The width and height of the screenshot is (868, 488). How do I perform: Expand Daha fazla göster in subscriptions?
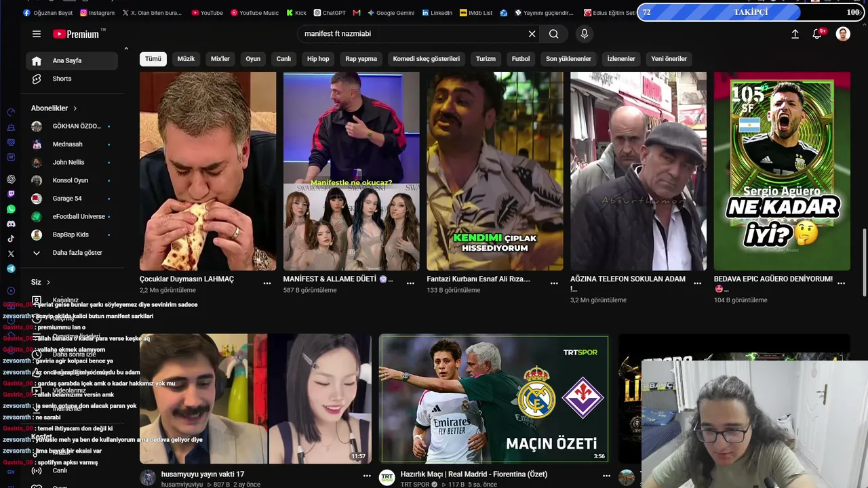click(72, 253)
